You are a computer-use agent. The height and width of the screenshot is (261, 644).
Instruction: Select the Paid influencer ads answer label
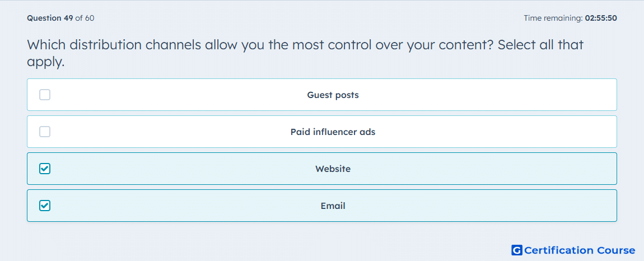pos(333,132)
